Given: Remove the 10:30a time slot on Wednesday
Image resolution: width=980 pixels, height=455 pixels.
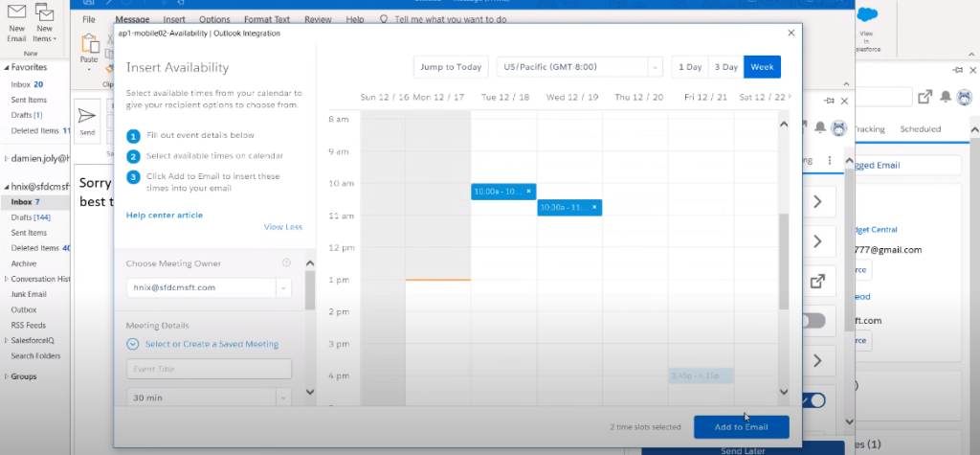Looking at the screenshot, I should point(594,207).
